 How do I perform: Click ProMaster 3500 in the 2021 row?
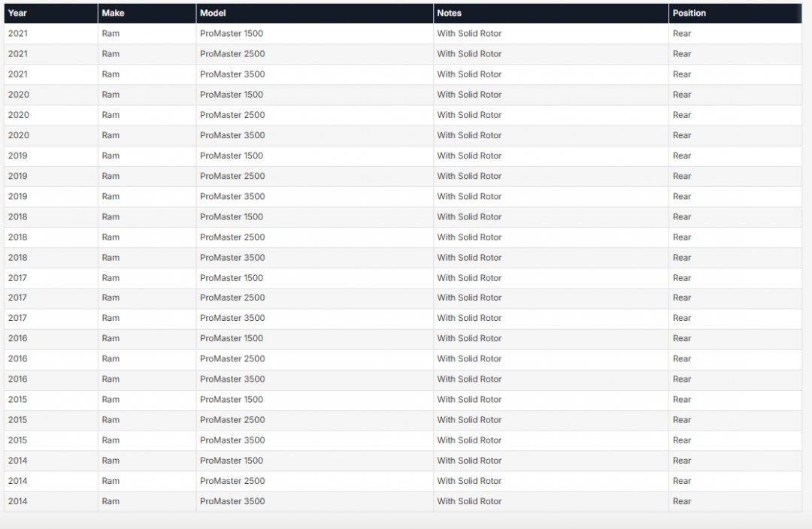tap(232, 74)
